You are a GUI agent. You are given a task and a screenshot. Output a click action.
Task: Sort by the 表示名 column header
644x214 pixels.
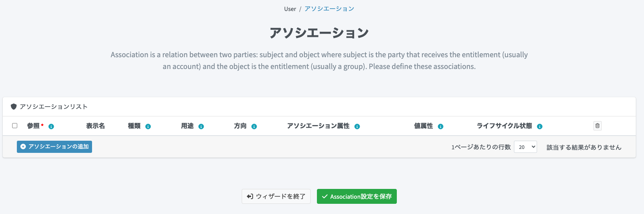[x=96, y=126]
